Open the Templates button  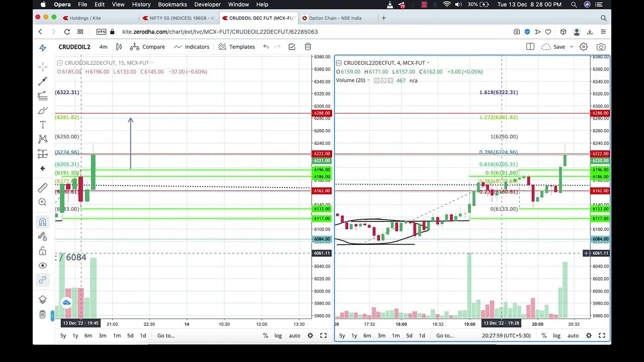pos(236,47)
